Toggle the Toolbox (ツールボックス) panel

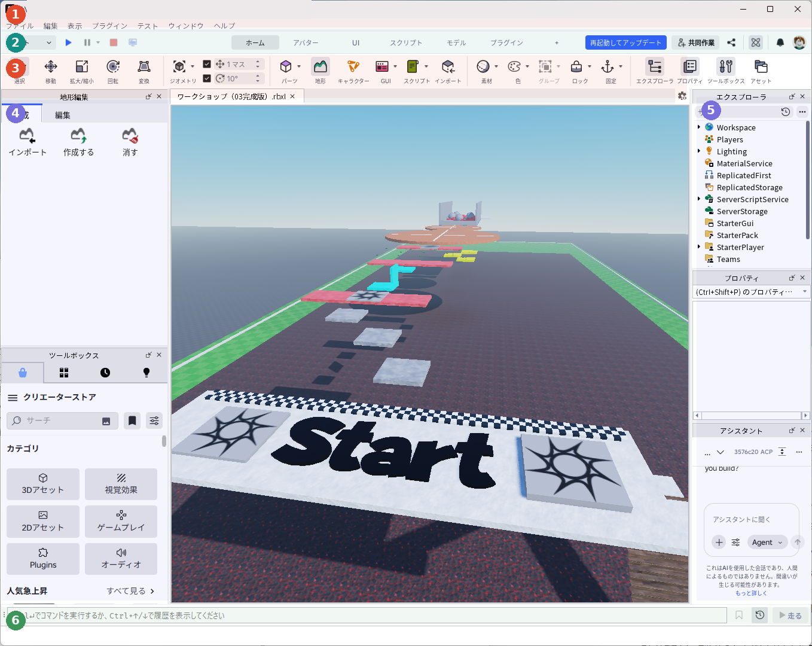click(x=726, y=71)
